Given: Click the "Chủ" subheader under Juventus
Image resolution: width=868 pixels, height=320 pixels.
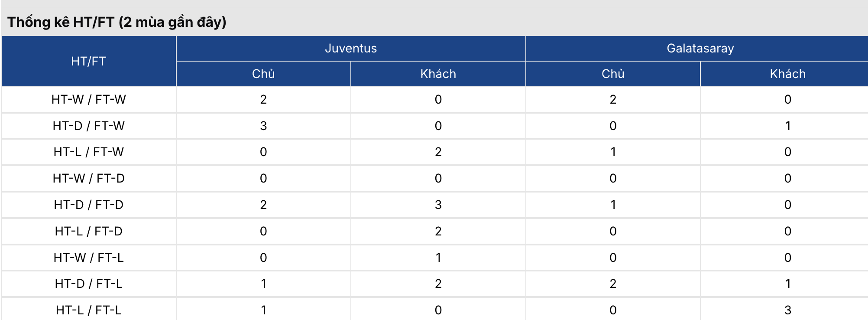Looking at the screenshot, I should [263, 74].
